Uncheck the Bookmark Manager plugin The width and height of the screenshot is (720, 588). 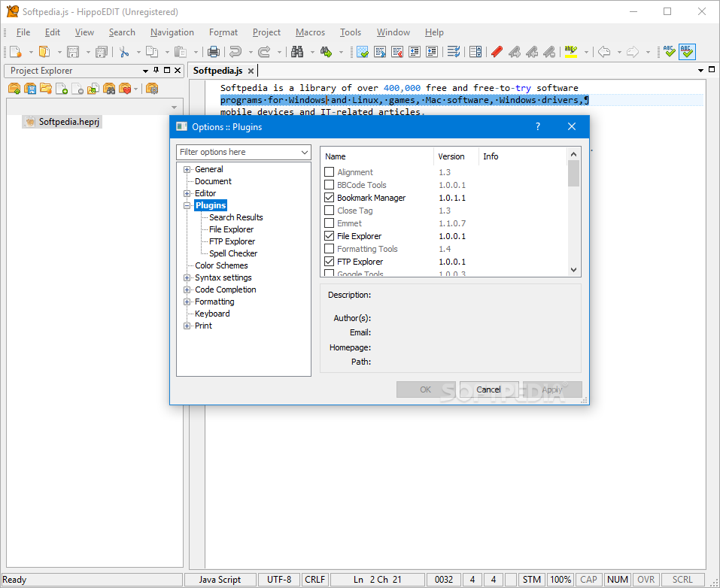coord(329,198)
